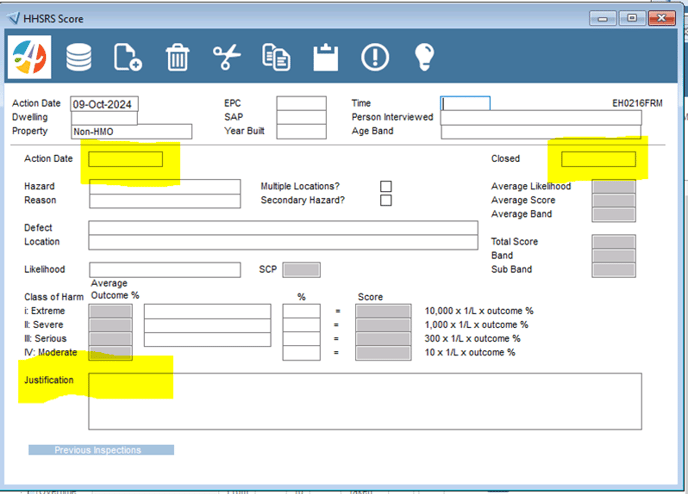Click the Year Built input field
Screen dimensions: 688x494
(x=301, y=132)
